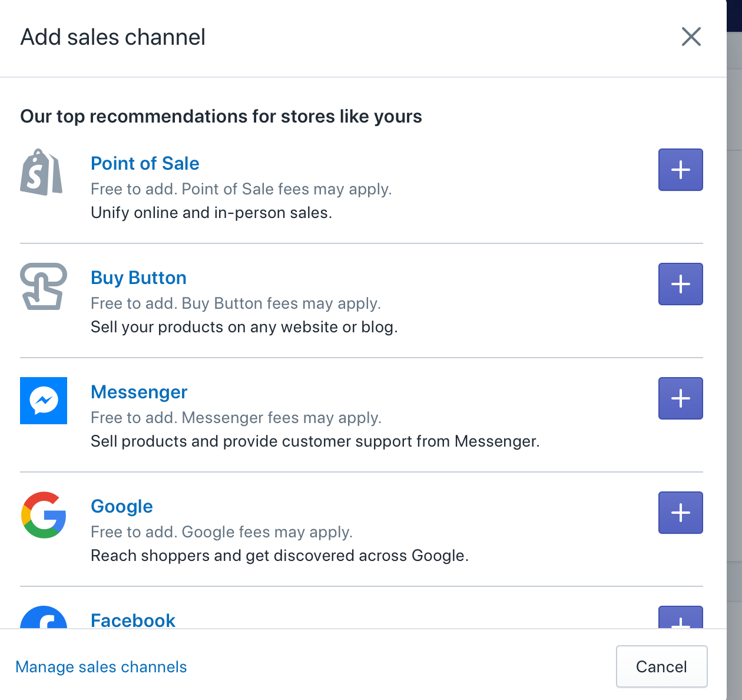The width and height of the screenshot is (742, 700).
Task: Click the Buy Button hand icon
Action: click(x=44, y=286)
